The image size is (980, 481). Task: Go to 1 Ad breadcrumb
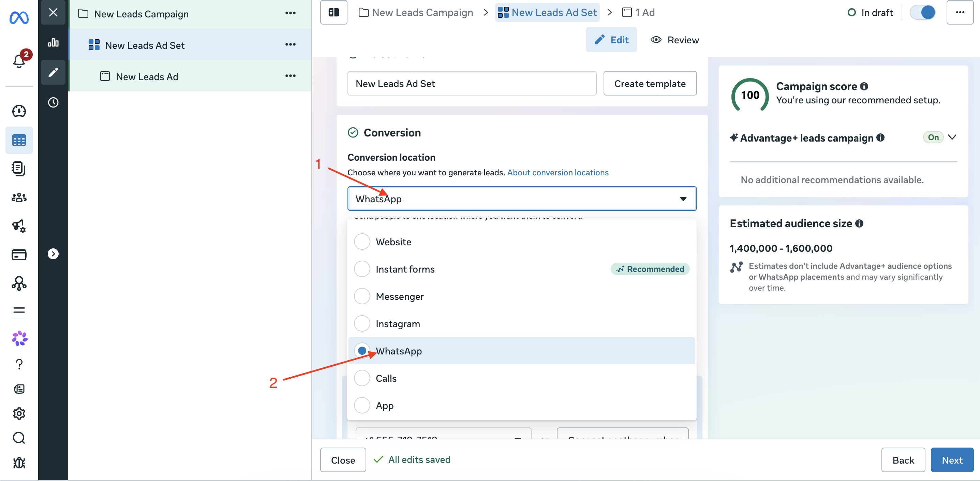click(x=638, y=13)
